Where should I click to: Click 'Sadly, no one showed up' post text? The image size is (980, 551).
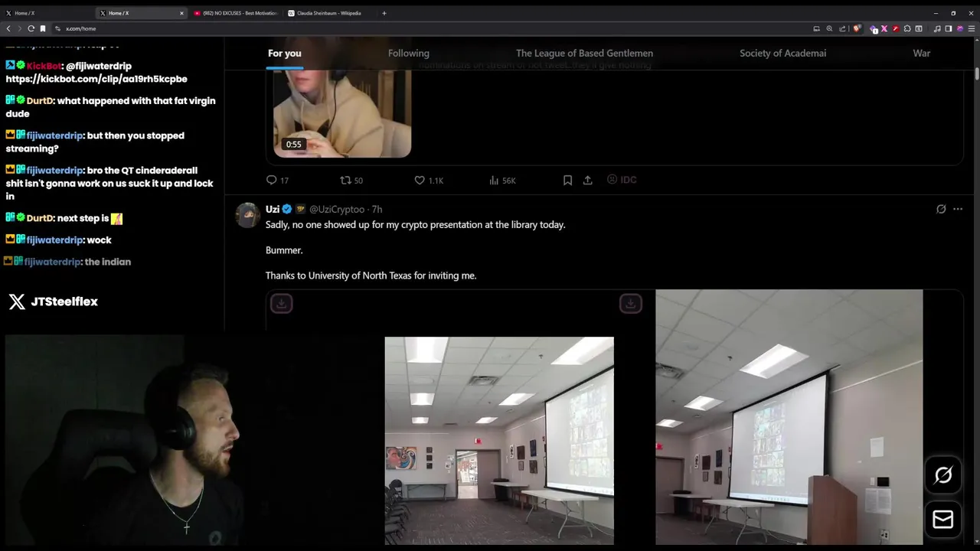[416, 225]
